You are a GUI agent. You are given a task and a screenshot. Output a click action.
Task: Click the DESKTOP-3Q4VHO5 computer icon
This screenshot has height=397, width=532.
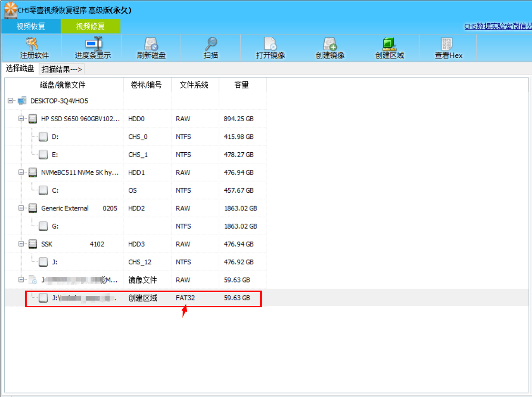[x=22, y=101]
